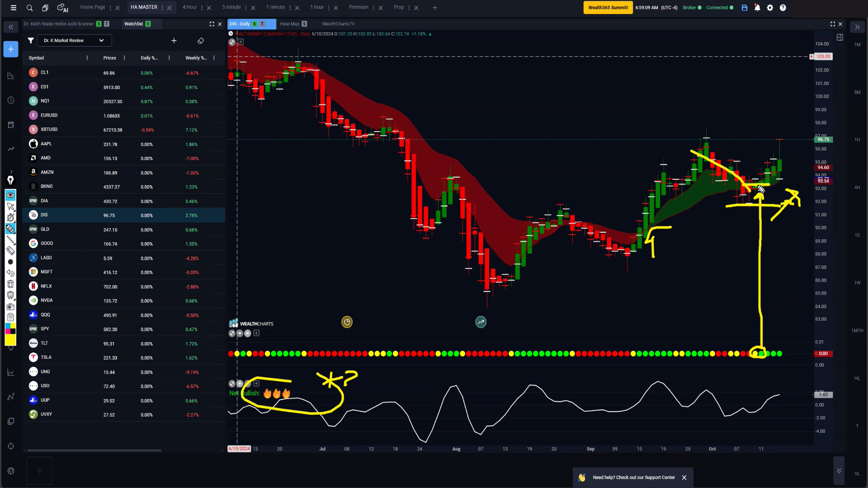The image size is (868, 488).
Task: Pick the cyan color swatch
Action: pyautogui.click(x=8, y=326)
